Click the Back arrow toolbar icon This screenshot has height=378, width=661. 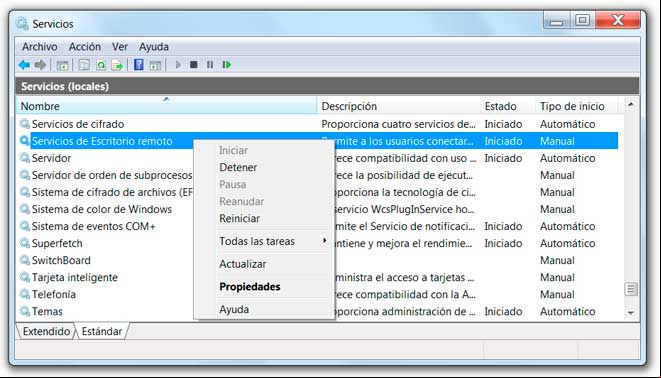click(x=24, y=65)
